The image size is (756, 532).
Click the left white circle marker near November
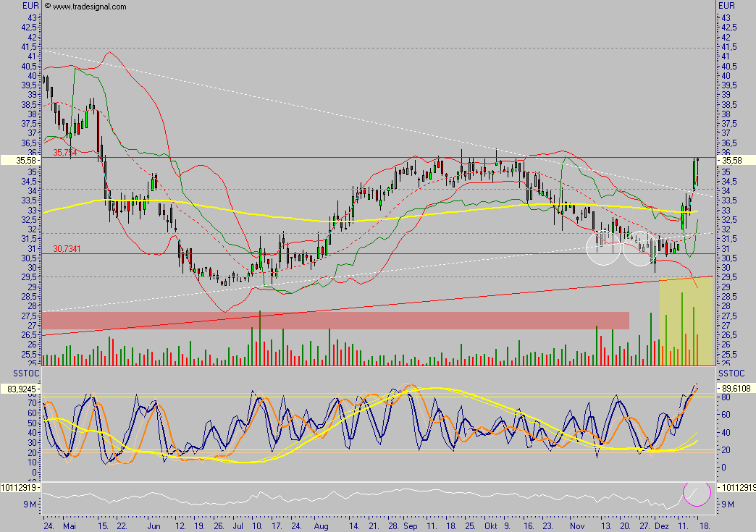604,248
